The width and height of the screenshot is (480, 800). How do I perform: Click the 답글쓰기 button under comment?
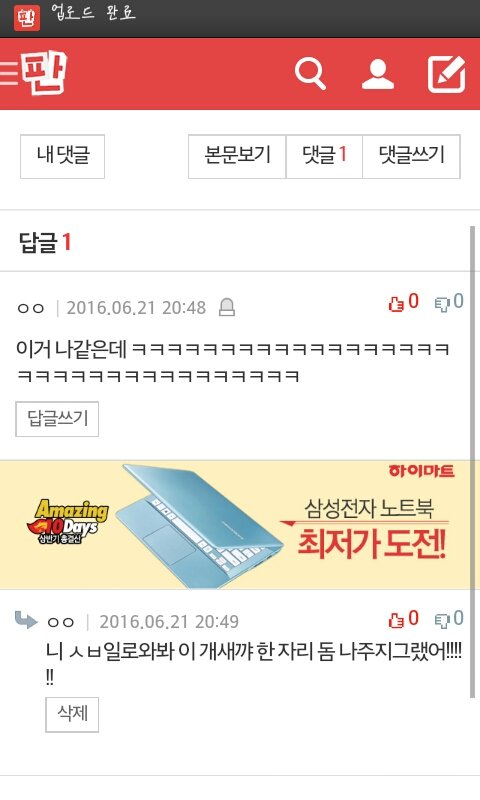click(57, 419)
